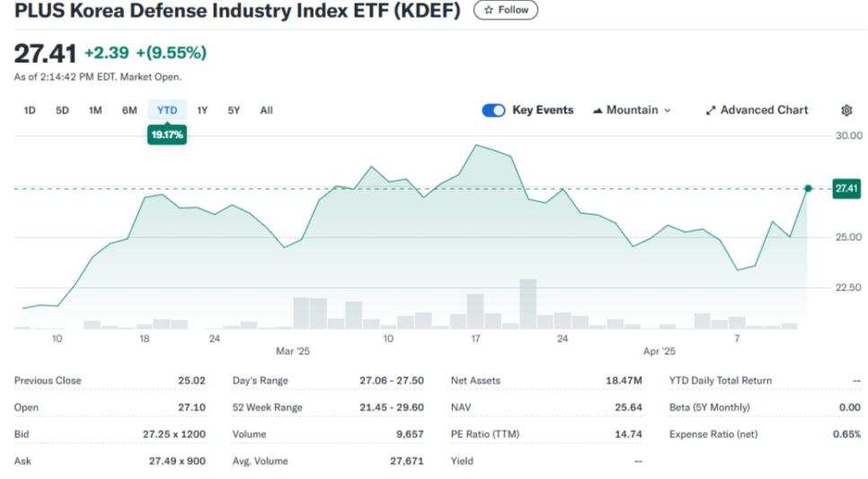
Task: Click the Mountain chart type icon
Action: (x=598, y=111)
